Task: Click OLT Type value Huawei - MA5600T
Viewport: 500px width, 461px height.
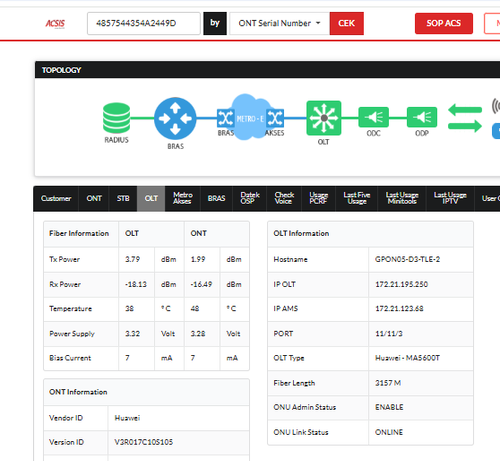Action: 407,358
